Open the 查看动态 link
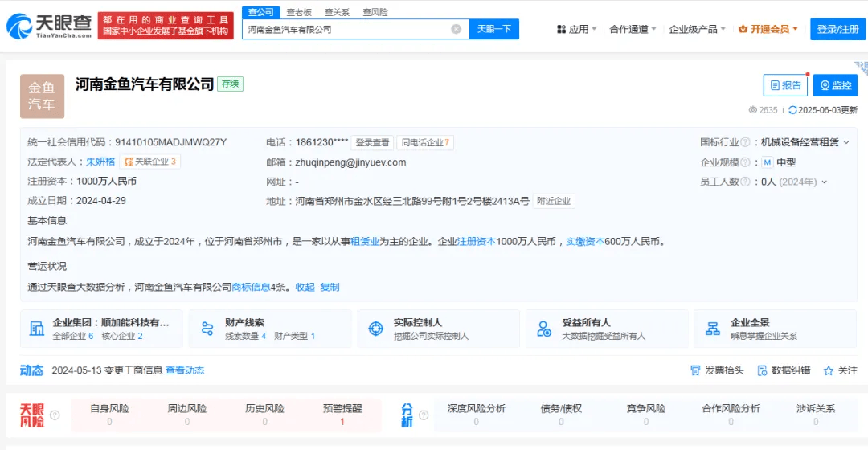Screen dimensions: 868x450 pyautogui.click(x=185, y=370)
